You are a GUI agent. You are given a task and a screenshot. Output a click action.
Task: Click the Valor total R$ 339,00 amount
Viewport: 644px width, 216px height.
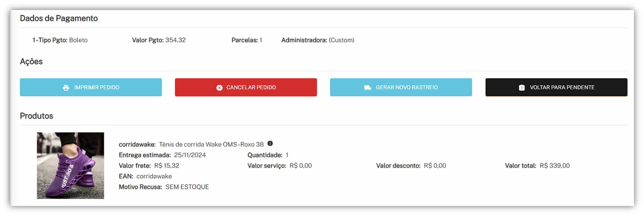coord(554,166)
